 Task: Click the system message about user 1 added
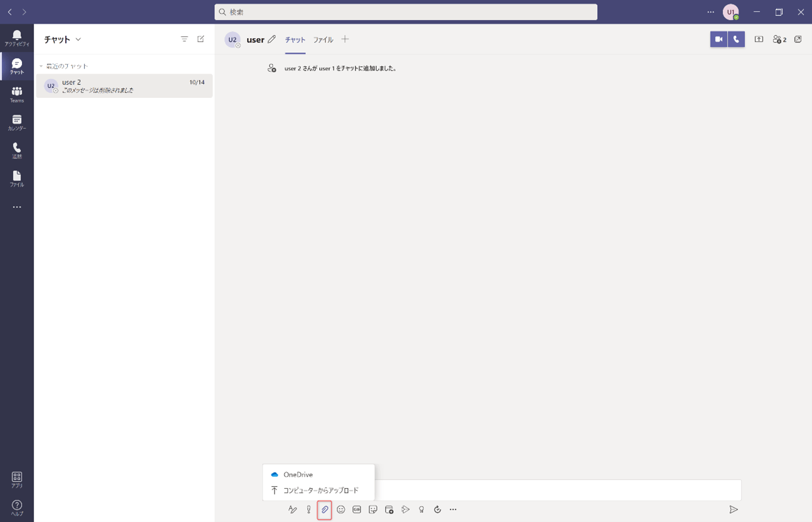click(x=340, y=68)
